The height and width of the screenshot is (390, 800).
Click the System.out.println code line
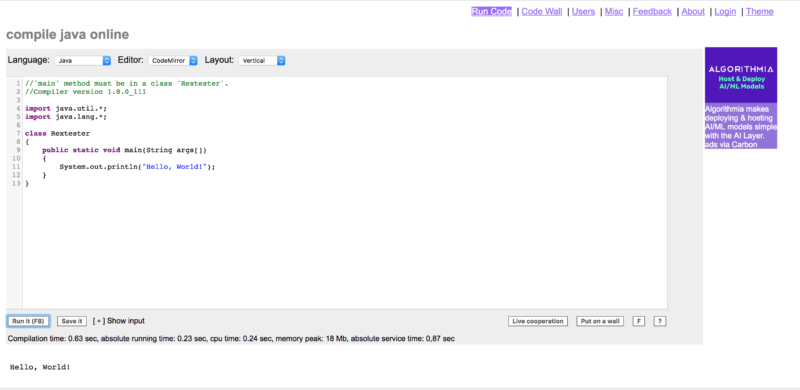coord(137,166)
